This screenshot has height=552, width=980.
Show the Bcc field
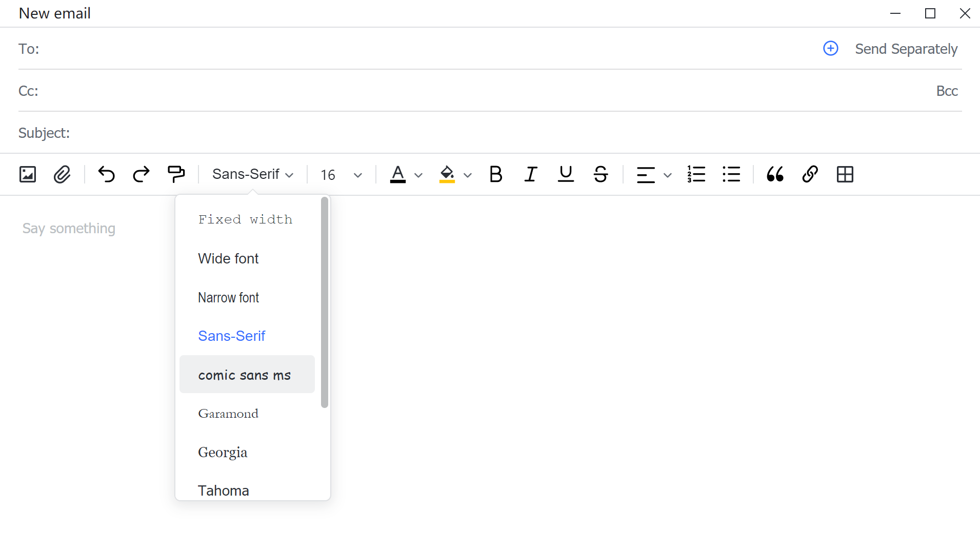(x=947, y=91)
